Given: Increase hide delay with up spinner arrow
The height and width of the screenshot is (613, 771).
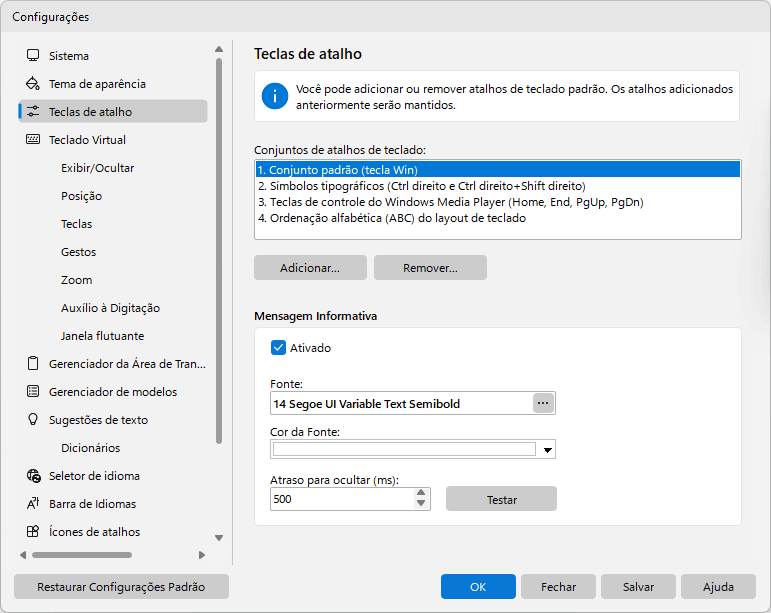Looking at the screenshot, I should [421, 493].
